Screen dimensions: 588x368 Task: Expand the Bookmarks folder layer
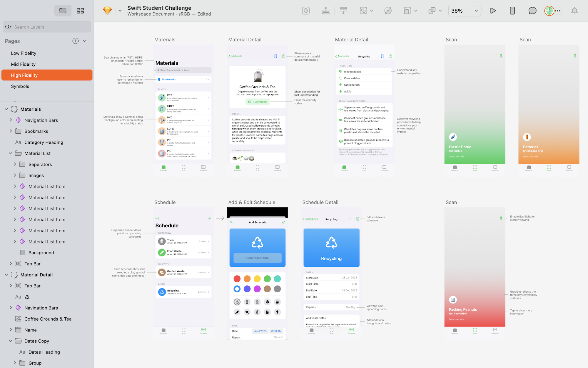[11, 131]
